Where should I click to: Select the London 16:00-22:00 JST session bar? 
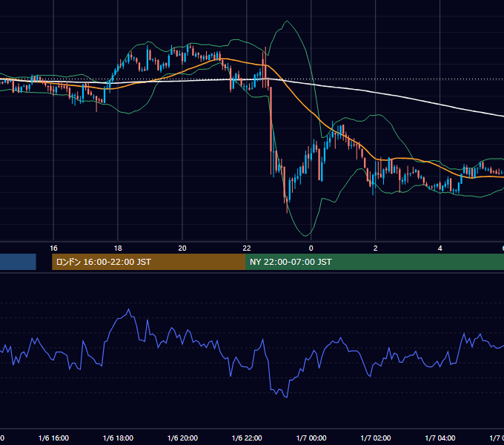pos(148,262)
